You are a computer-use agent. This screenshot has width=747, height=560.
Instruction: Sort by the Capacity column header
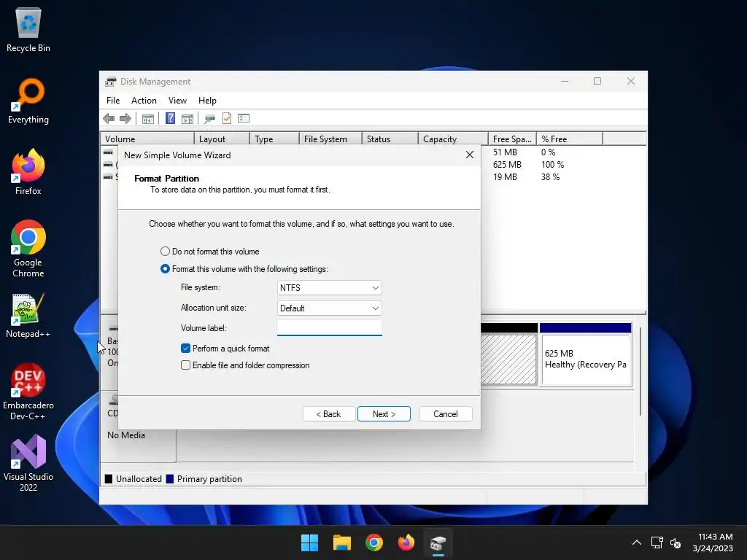tap(453, 139)
